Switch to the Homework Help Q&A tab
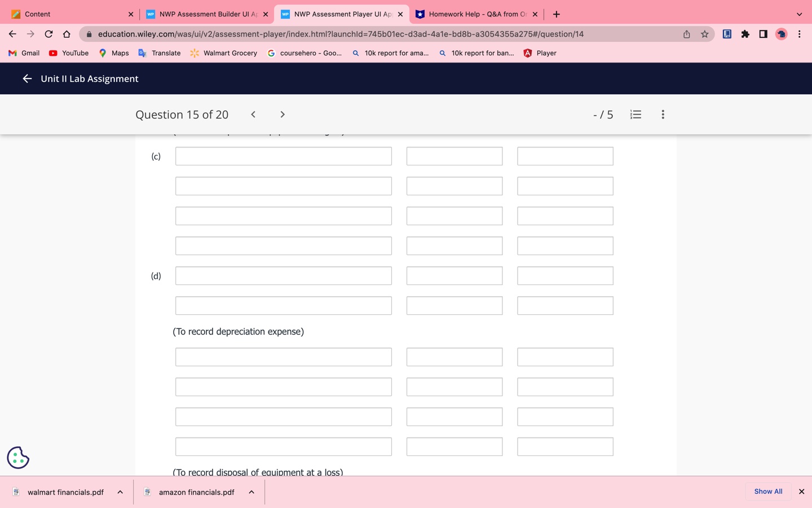The width and height of the screenshot is (812, 508). coord(476,14)
